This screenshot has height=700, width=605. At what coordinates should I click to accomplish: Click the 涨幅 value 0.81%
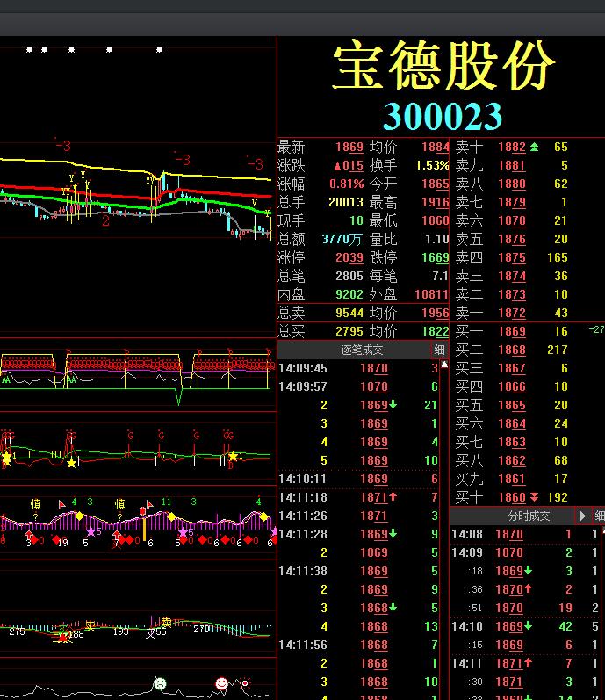346,184
